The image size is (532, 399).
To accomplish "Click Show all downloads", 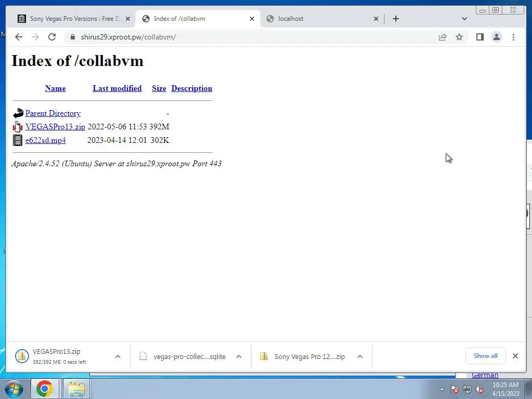I will click(x=486, y=356).
